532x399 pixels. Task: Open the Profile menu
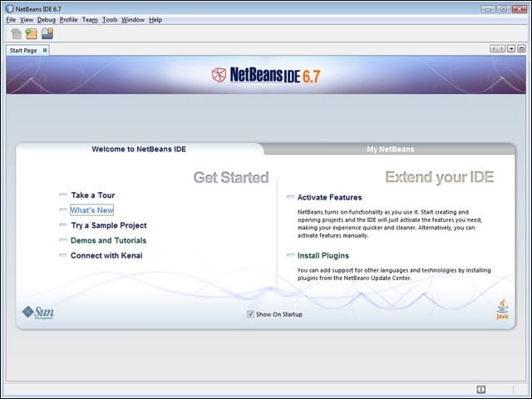(68, 20)
